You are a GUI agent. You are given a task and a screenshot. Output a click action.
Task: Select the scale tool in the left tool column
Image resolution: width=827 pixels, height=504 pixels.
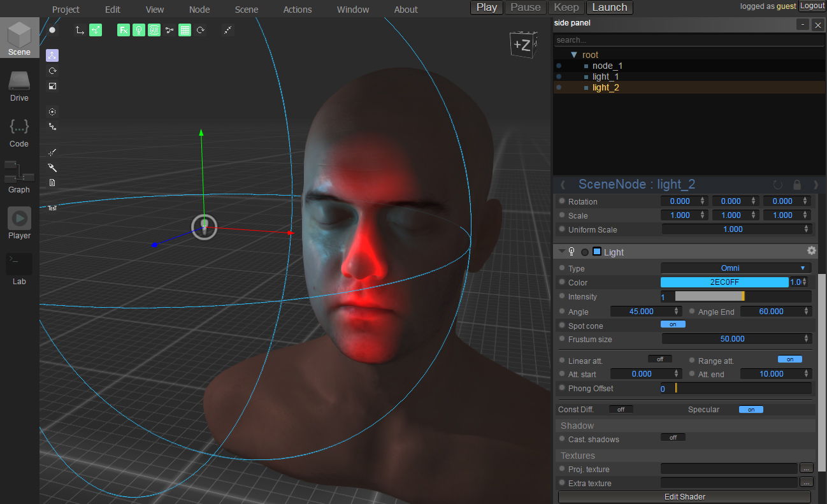point(52,86)
